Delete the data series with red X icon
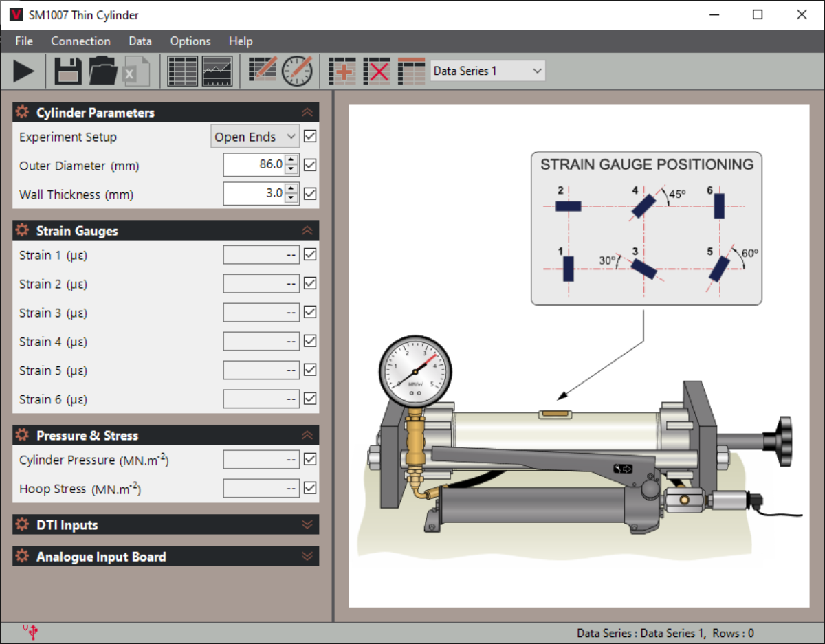Viewport: 825px width, 644px height. 377,71
